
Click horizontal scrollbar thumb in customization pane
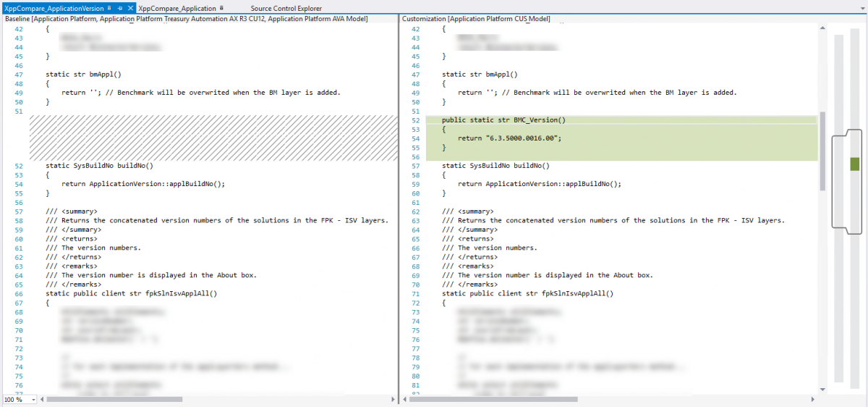coord(492,399)
